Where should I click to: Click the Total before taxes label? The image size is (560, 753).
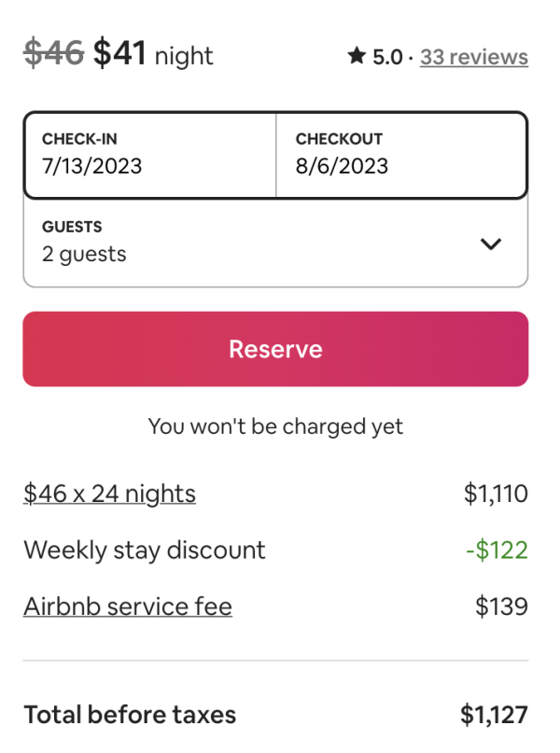pos(130,715)
